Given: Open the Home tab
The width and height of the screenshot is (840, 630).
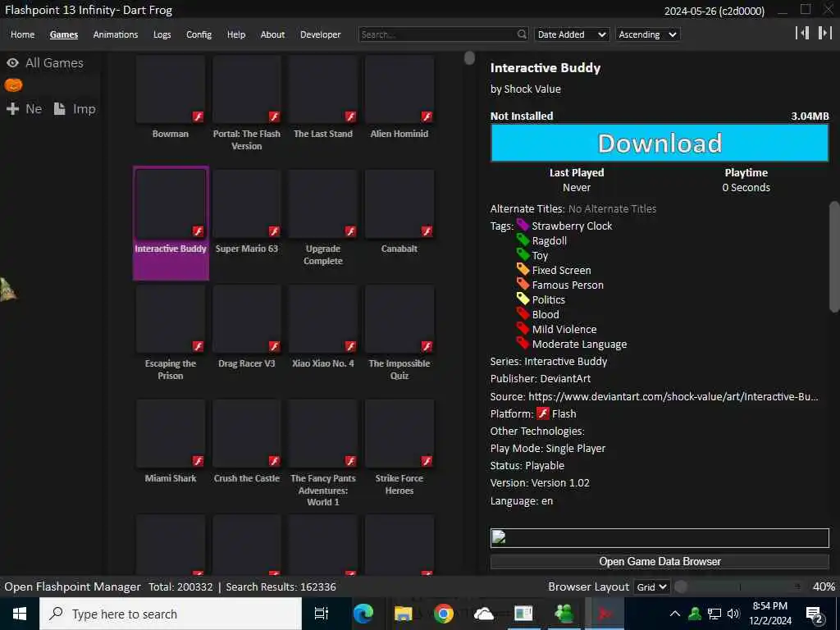Looking at the screenshot, I should click(x=22, y=34).
